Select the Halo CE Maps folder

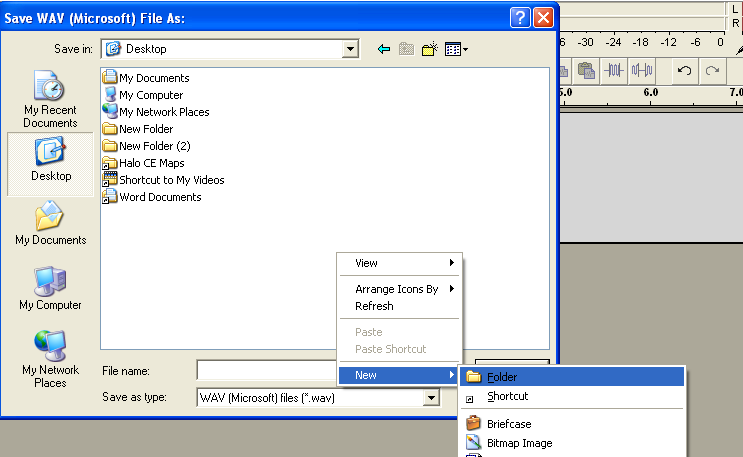tap(151, 163)
